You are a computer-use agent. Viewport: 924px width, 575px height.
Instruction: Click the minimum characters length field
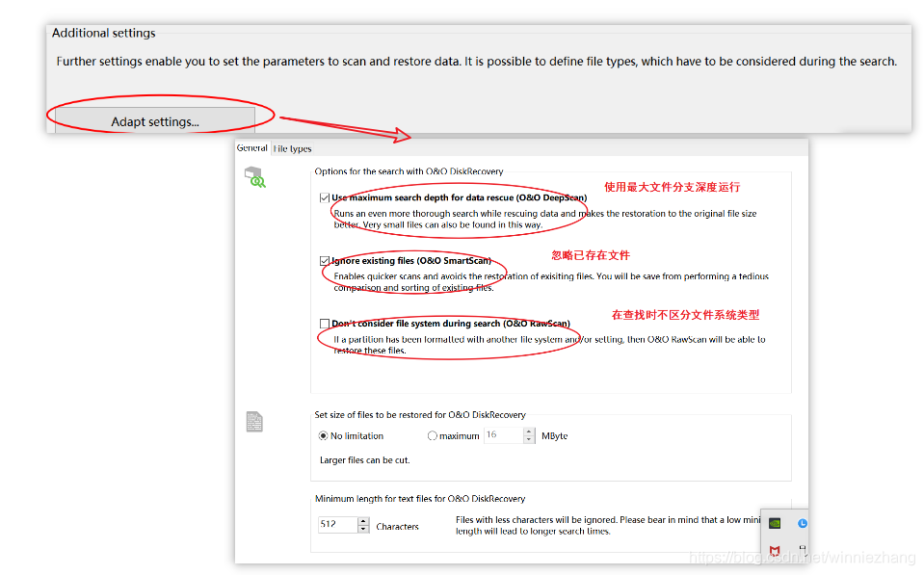[337, 524]
